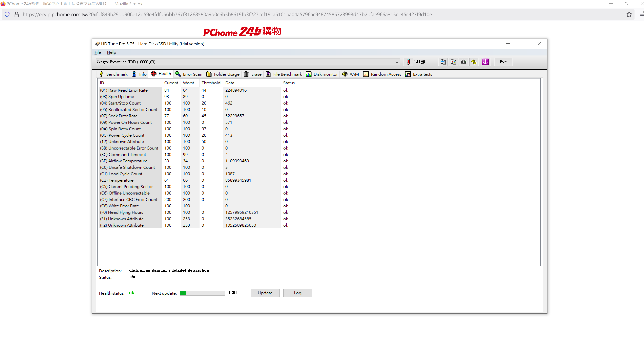Image resolution: width=644 pixels, height=351 pixels.
Task: Click the Exit button
Action: pos(503,62)
